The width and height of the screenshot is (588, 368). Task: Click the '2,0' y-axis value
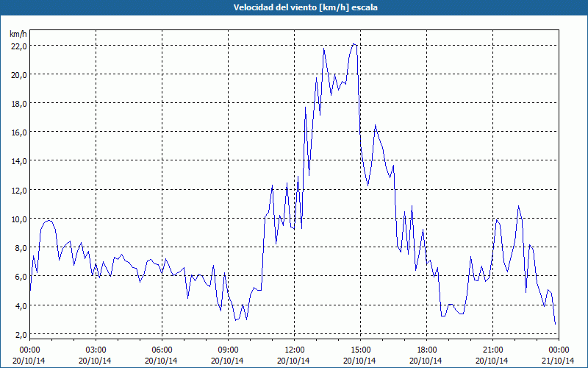pos(21,334)
